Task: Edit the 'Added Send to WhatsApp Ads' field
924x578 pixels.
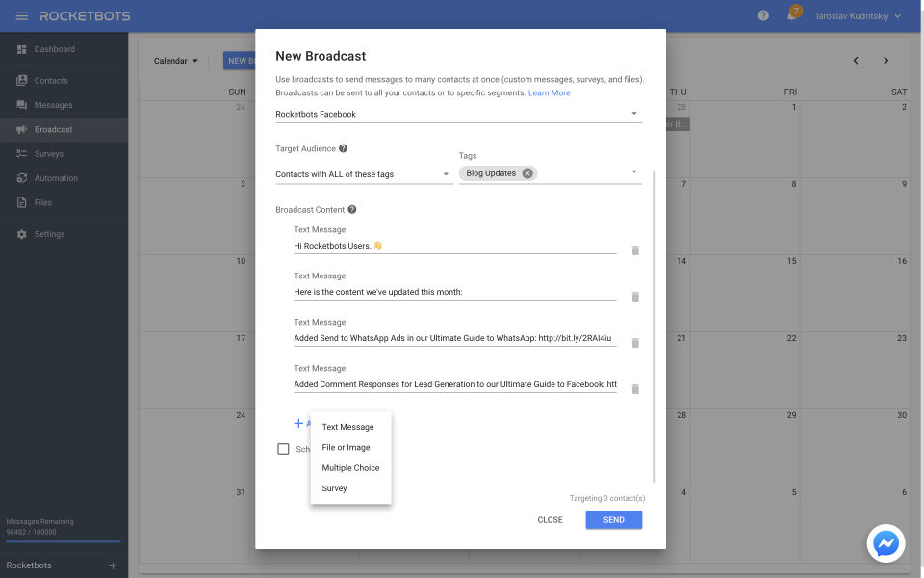Action: point(455,338)
